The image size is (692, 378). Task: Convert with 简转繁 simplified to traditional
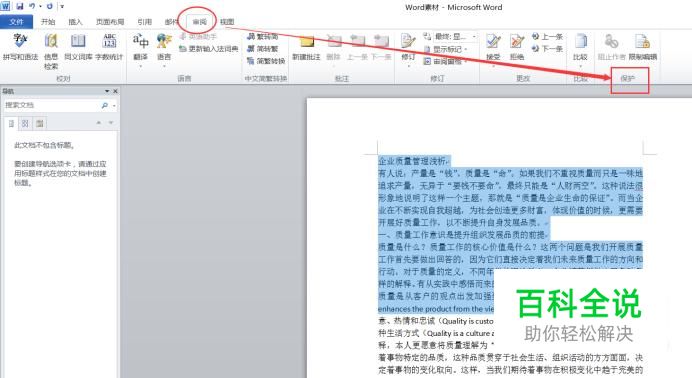click(263, 49)
